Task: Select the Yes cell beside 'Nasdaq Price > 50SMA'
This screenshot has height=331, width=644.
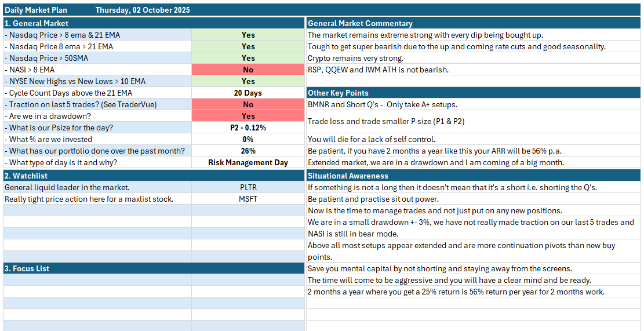Action: click(248, 58)
